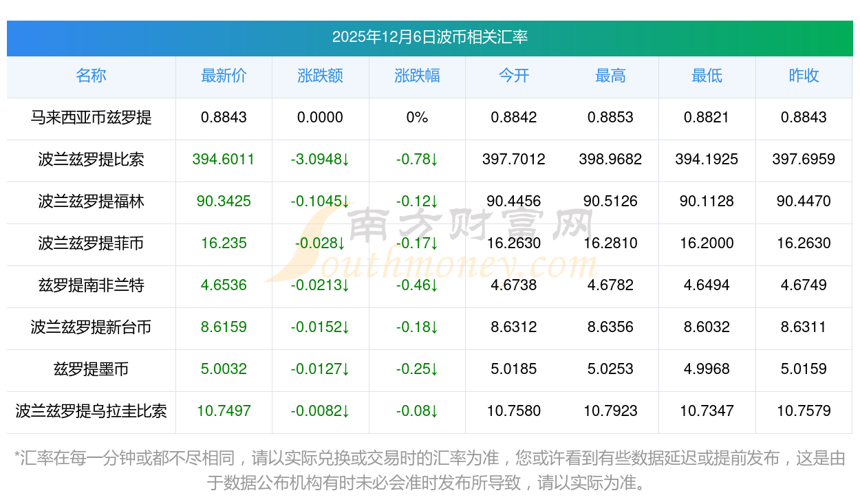The image size is (860, 504).
Task: Click the previous close 8.6311
Action: coord(804,327)
